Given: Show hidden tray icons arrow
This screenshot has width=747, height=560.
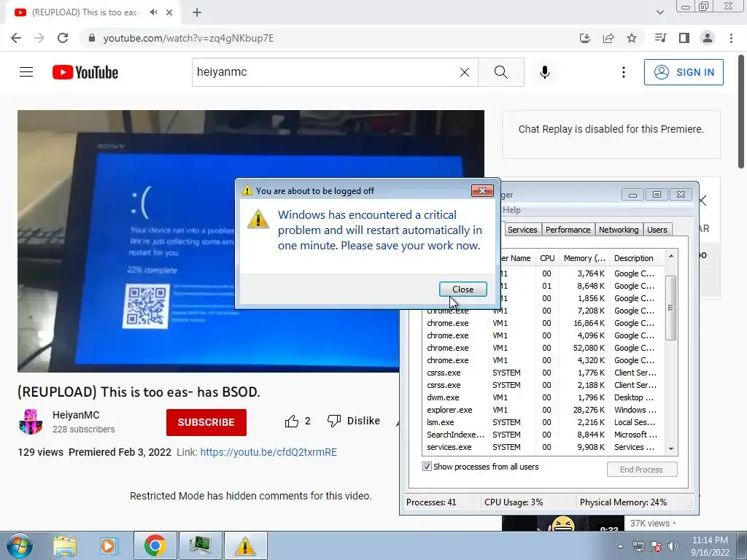Looking at the screenshot, I should (x=620, y=546).
